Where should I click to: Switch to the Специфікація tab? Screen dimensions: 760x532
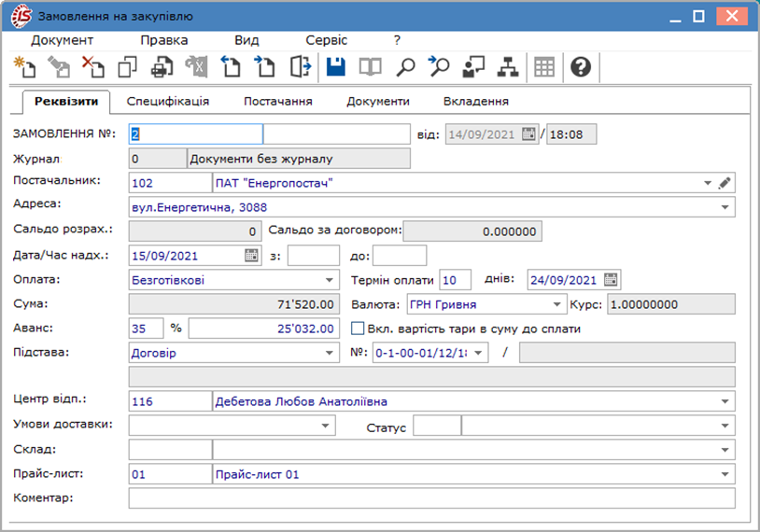[168, 101]
